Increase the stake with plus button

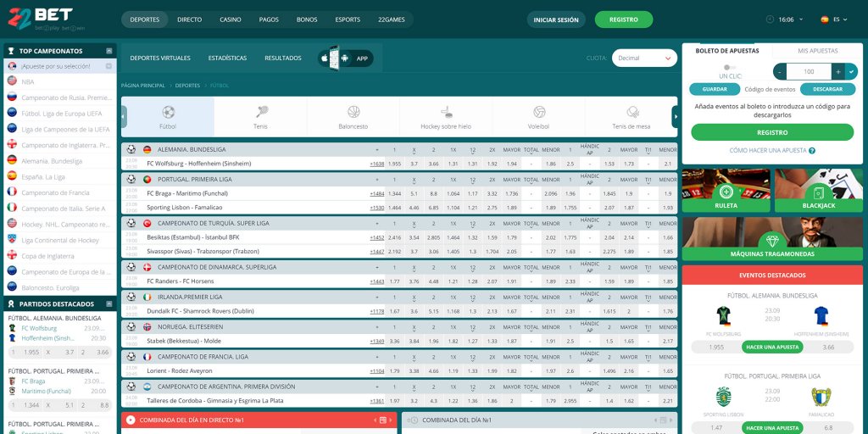pos(837,71)
